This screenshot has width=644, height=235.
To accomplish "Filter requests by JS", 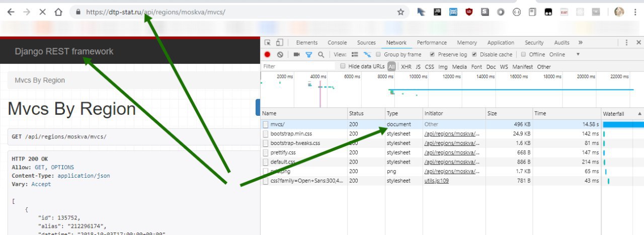I will pos(418,66).
